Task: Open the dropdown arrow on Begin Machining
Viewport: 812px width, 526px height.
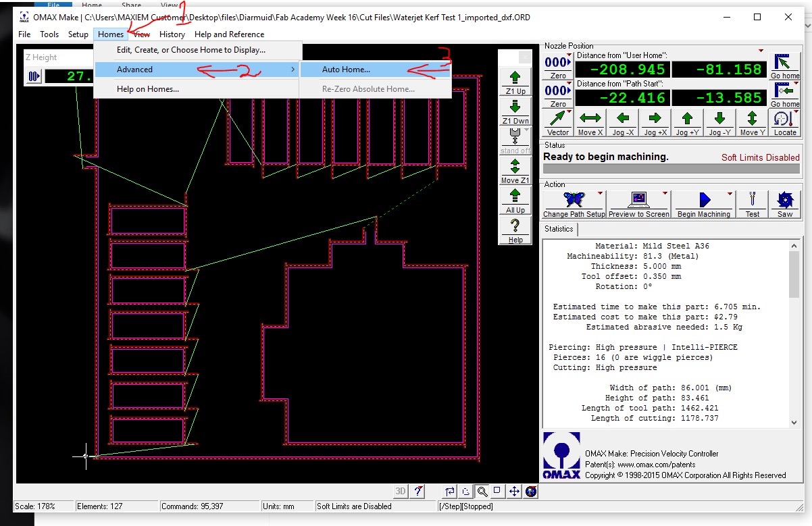Action: (730, 194)
